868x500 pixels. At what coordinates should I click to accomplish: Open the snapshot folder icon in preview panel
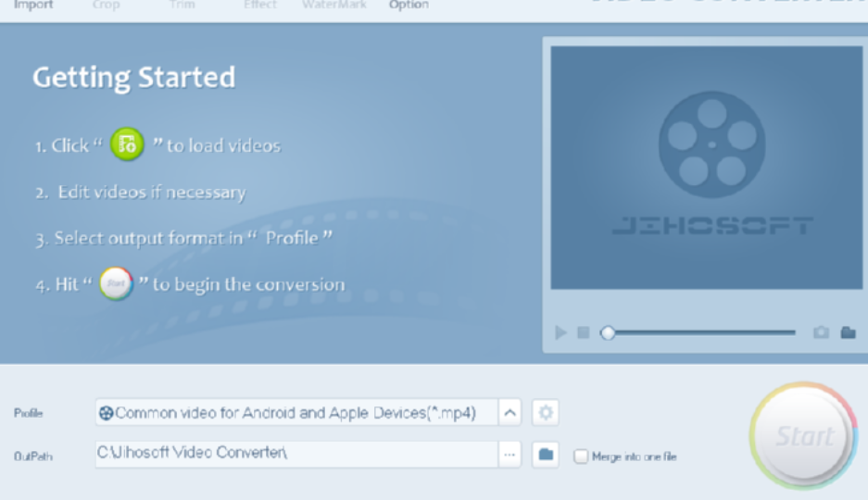pyautogui.click(x=848, y=331)
